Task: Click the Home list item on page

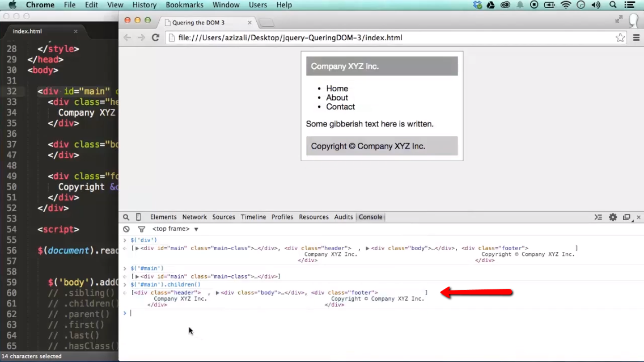Action: tap(337, 89)
